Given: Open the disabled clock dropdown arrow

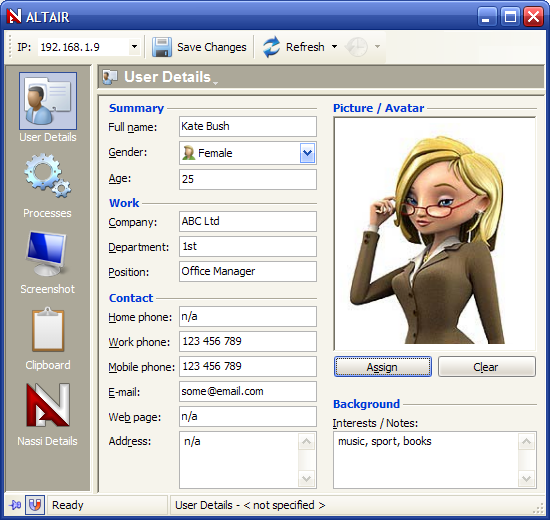Looking at the screenshot, I should tap(377, 46).
